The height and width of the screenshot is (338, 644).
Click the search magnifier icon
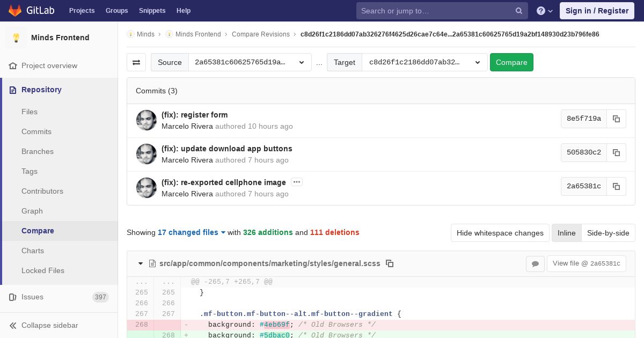tap(519, 11)
